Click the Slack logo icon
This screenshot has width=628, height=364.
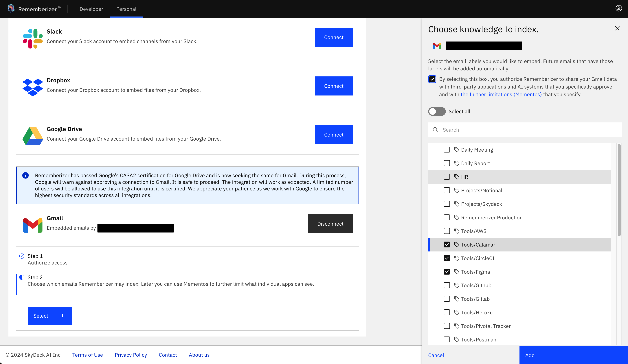pos(33,38)
